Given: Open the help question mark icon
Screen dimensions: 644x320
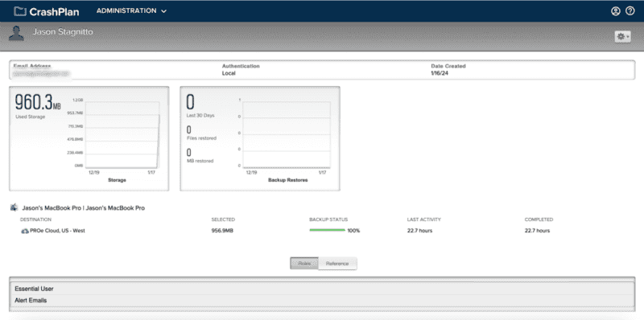Looking at the screenshot, I should 630,11.
